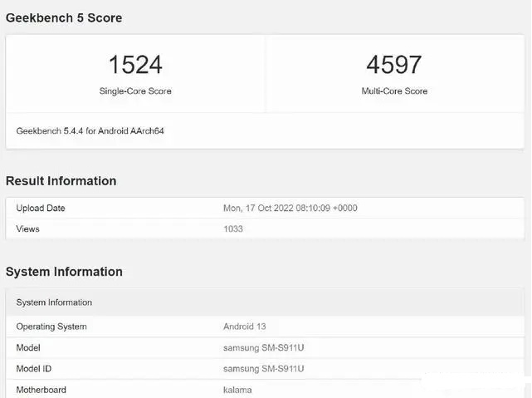Click samsung SM-S911U in the Model ID row
The image size is (532, 398).
click(263, 369)
